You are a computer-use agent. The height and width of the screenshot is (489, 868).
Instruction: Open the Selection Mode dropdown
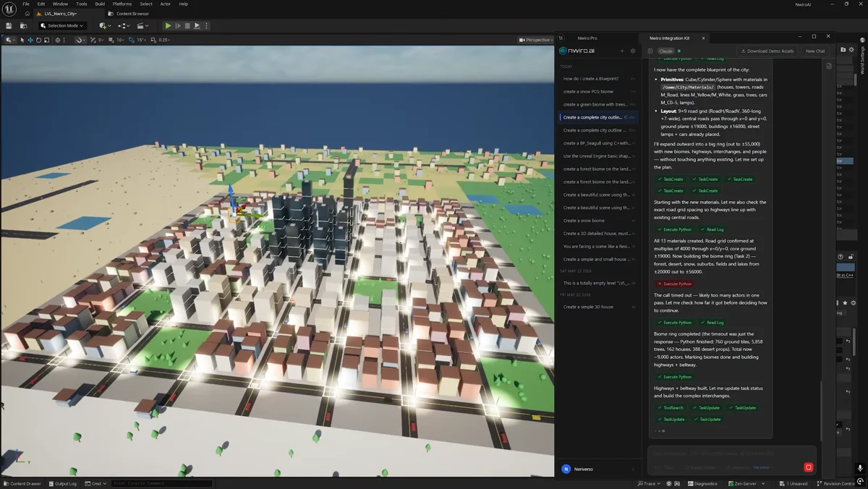pyautogui.click(x=63, y=25)
